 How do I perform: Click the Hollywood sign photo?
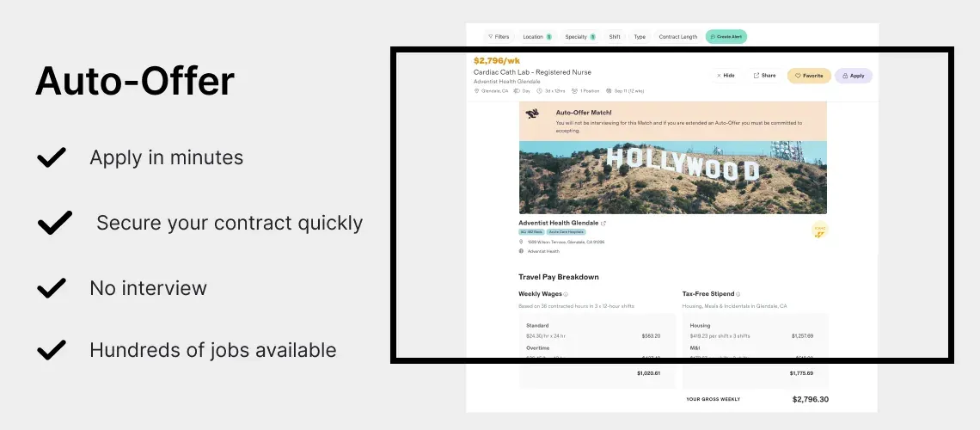(672, 177)
